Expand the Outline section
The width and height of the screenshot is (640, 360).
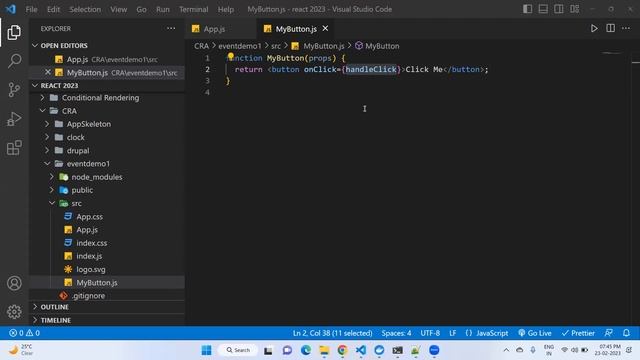[106, 307]
